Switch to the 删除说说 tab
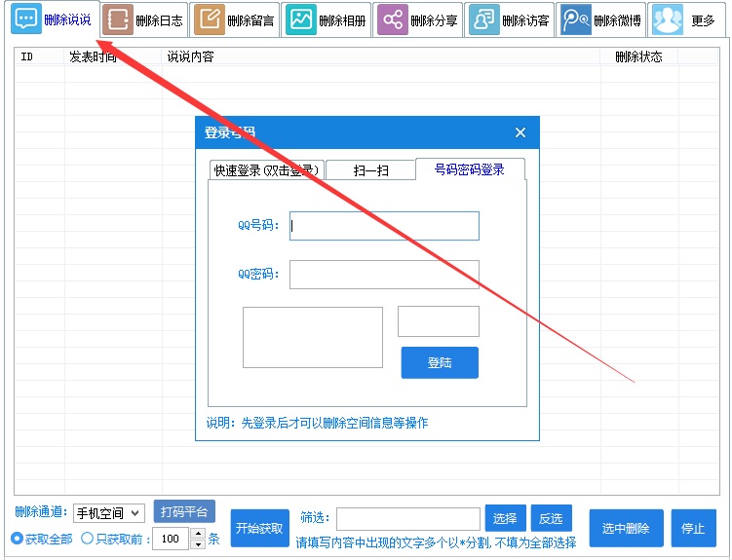 coord(55,19)
